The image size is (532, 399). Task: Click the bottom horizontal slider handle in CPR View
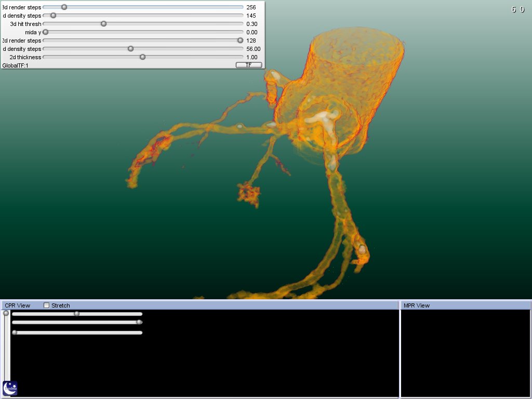click(15, 332)
